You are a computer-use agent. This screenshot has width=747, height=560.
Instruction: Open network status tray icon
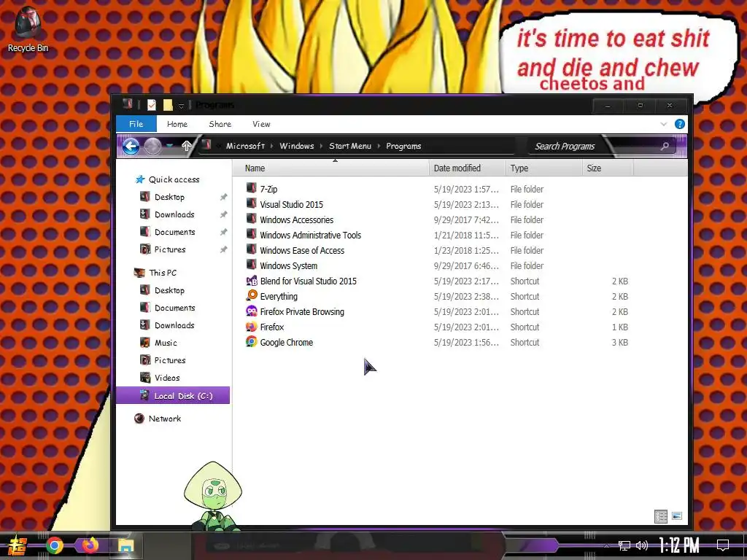point(624,545)
